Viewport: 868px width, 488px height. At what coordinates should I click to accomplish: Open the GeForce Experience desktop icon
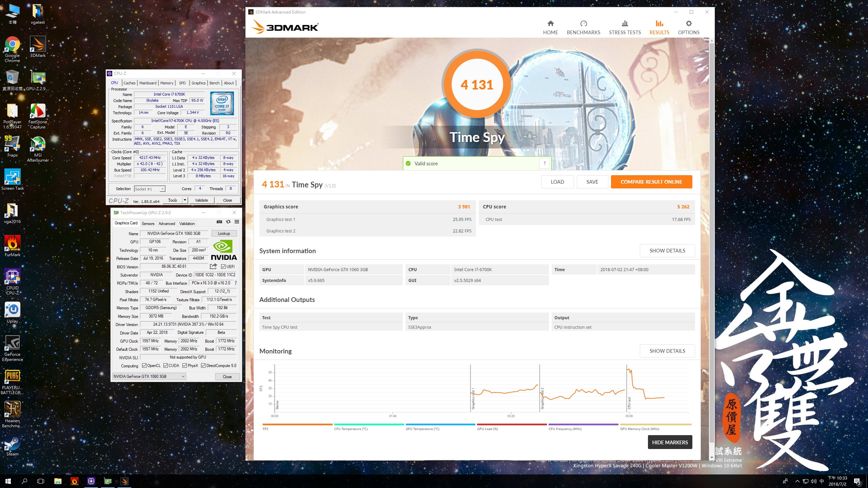tap(13, 348)
